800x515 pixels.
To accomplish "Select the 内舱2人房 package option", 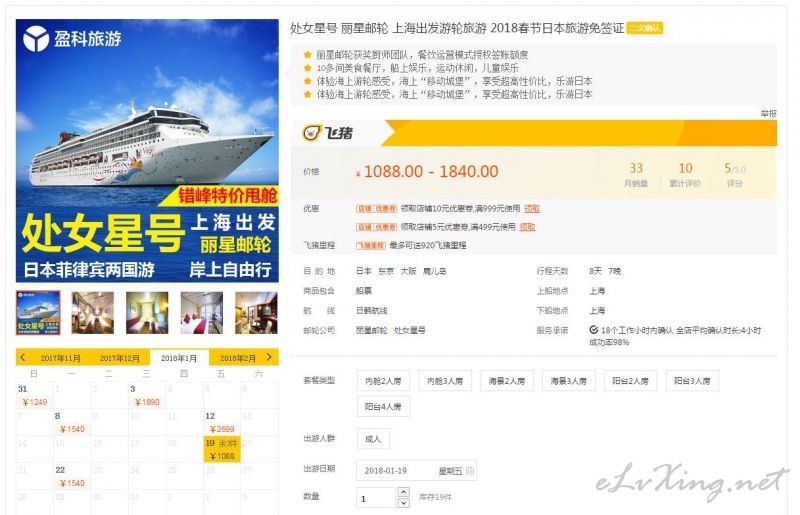I will pos(380,381).
